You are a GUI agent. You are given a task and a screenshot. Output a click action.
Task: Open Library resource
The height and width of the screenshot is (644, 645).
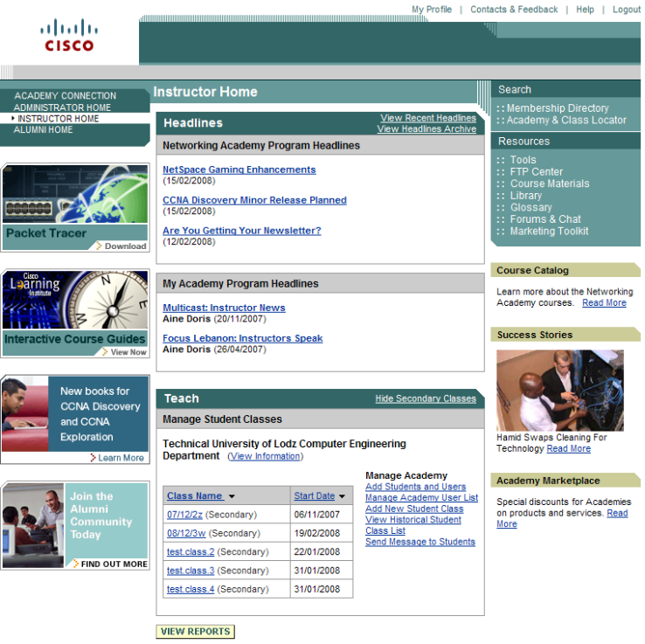pos(526,196)
